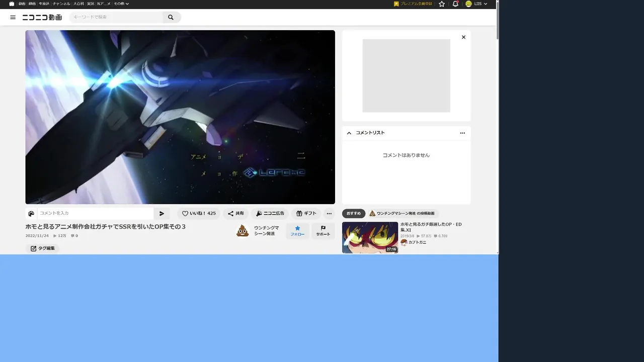Open 動画 in top navigation
The height and width of the screenshot is (362, 644).
[22, 4]
